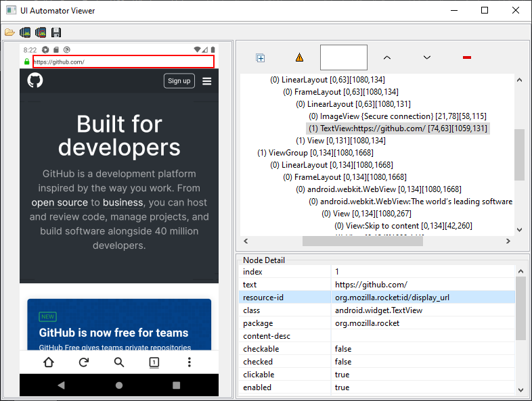This screenshot has width=532, height=401.
Task: Click the Android recents navigation square
Action: point(177,385)
